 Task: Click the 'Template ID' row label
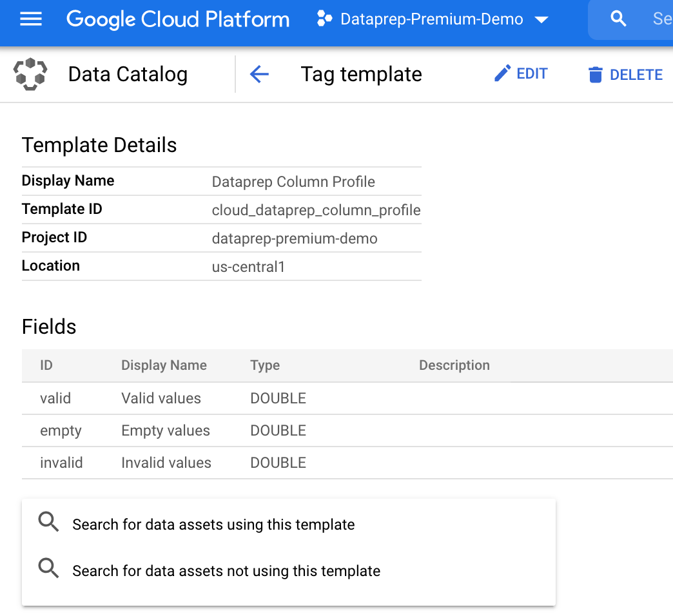pos(62,209)
